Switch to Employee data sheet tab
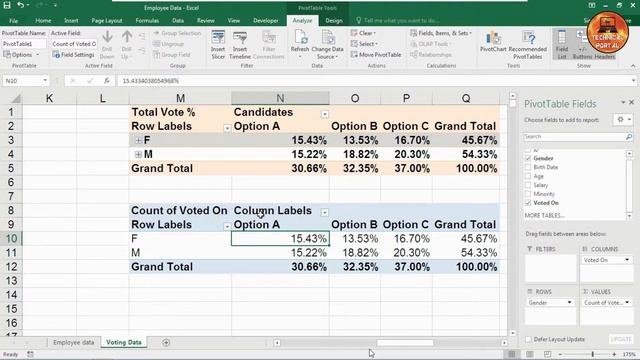 73,342
